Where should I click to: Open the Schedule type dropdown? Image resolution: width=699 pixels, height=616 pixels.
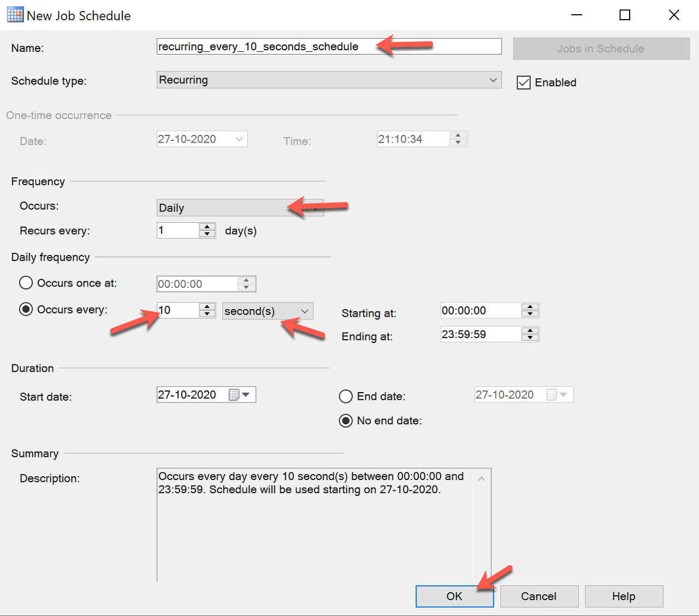(x=329, y=80)
